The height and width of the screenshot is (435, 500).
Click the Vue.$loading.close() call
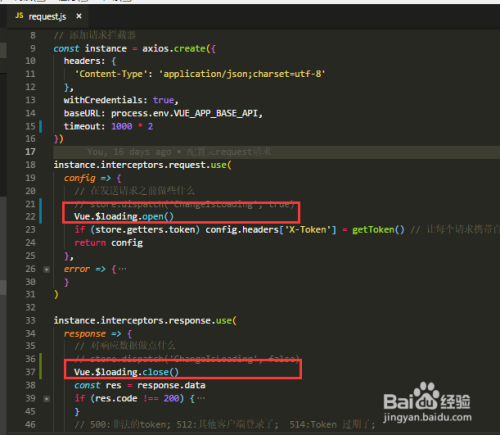126,372
